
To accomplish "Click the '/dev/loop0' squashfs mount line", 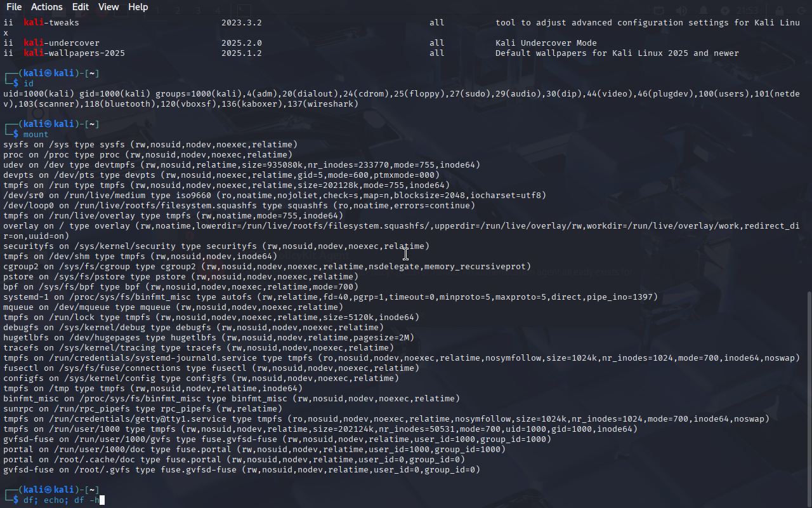I will point(239,206).
